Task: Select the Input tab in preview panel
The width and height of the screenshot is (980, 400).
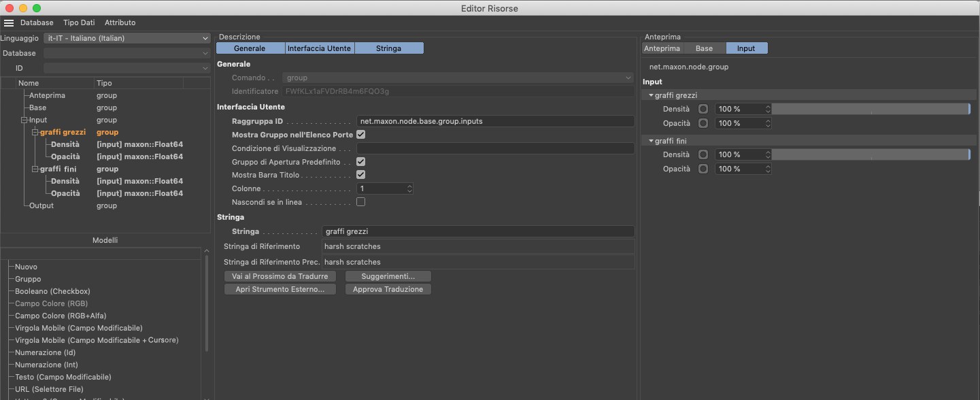Action: tap(746, 48)
